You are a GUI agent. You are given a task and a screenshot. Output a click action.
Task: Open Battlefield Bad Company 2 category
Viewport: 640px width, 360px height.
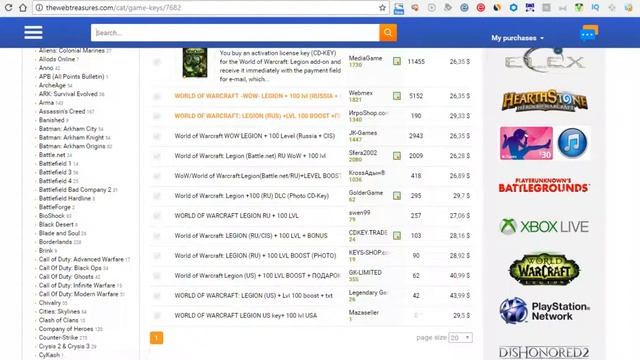[x=75, y=190]
